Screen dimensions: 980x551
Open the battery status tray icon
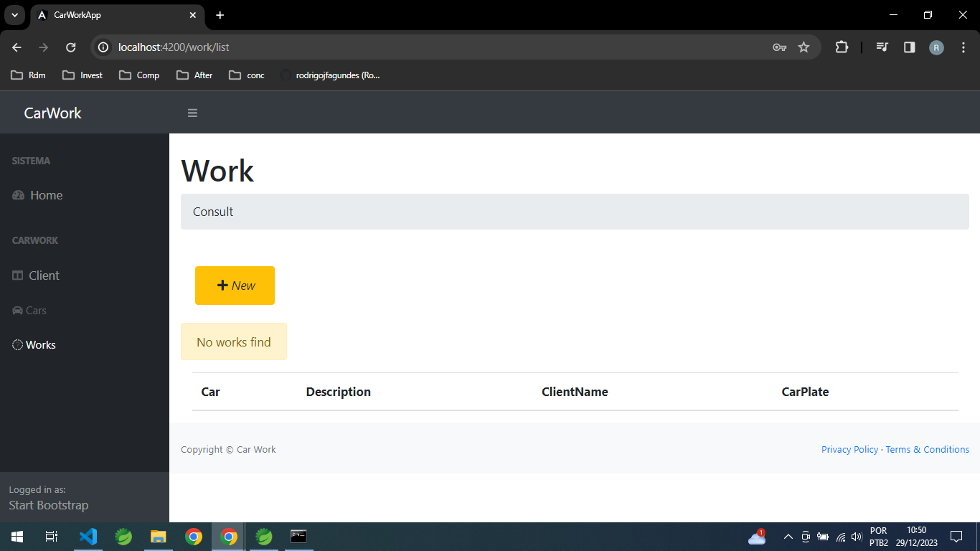point(822,537)
